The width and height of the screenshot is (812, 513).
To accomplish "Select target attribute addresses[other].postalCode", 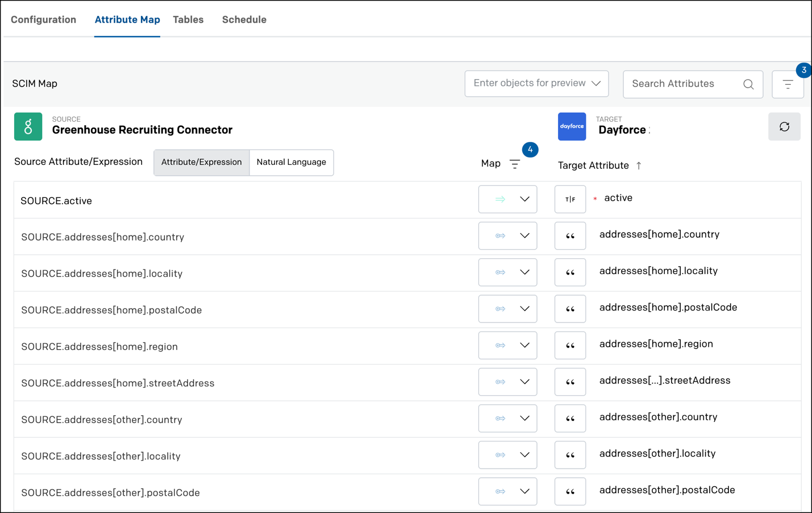I will pyautogui.click(x=667, y=490).
